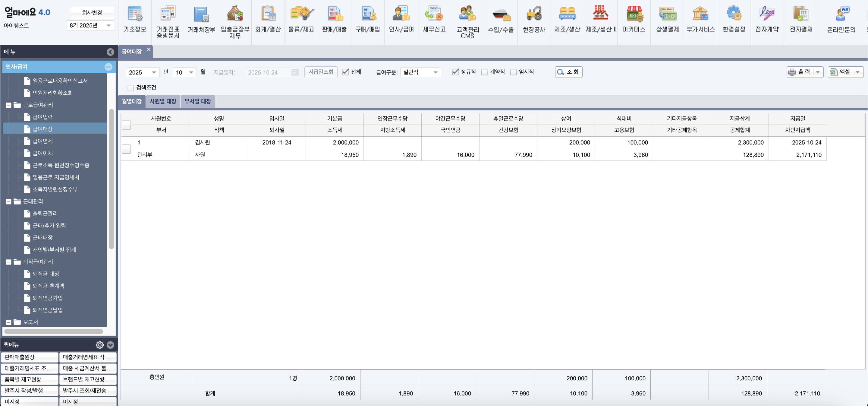Open 이커머스 storefront icon
This screenshot has width=868, height=406.
pos(634,14)
